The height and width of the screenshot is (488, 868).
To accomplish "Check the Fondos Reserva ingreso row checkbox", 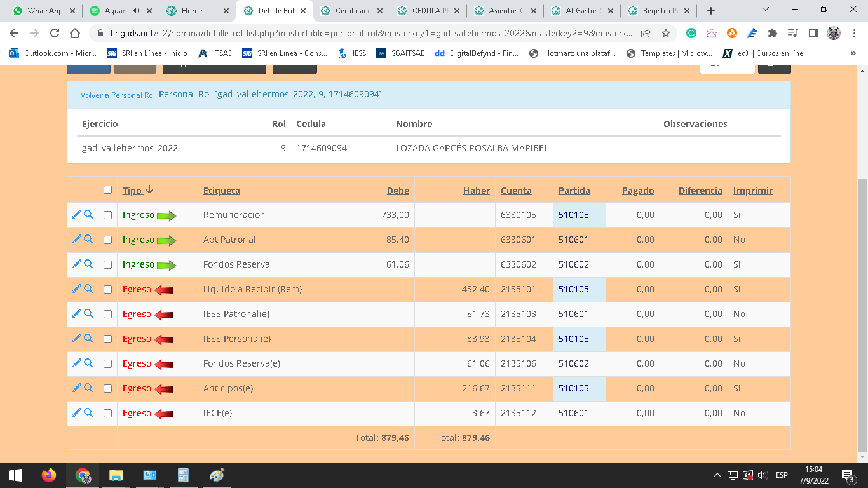I will coord(107,264).
